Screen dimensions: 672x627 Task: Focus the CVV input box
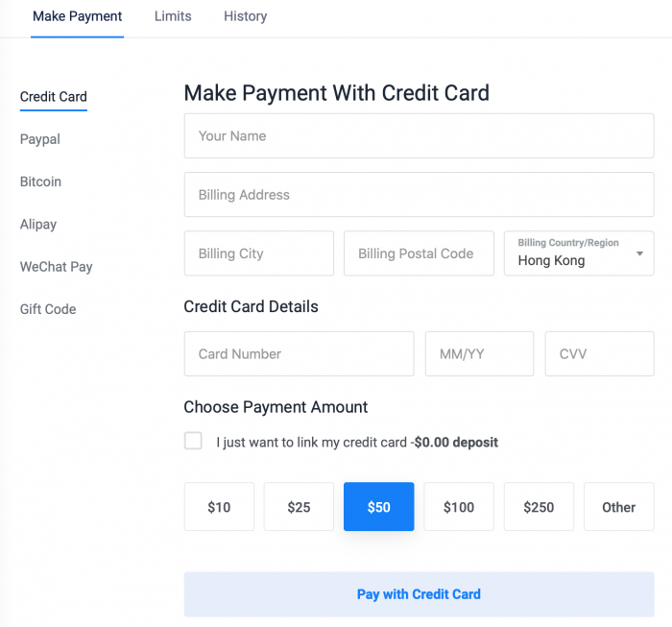(x=599, y=353)
